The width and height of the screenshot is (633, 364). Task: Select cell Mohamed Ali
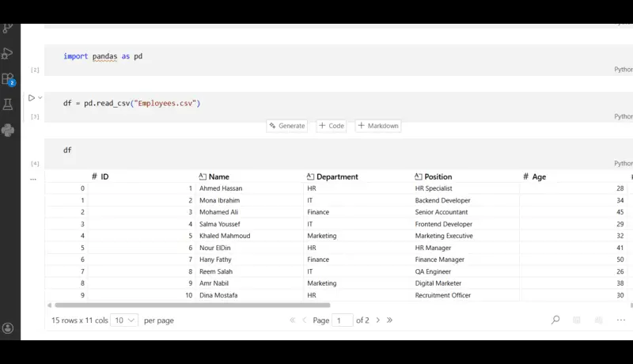pyautogui.click(x=219, y=212)
